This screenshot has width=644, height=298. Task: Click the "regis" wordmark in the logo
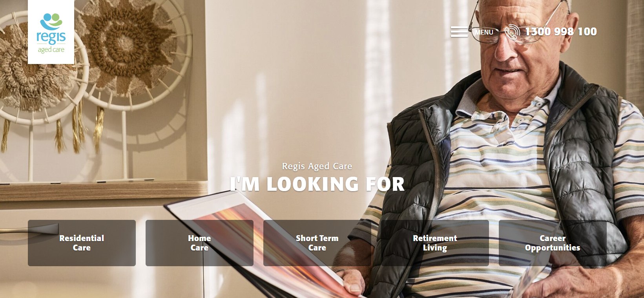point(51,38)
